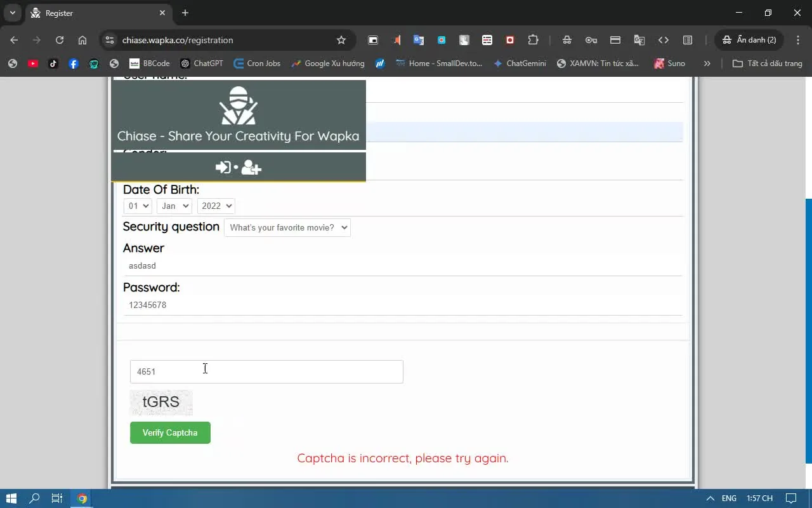Expand the Security question dropdown
The image size is (812, 508).
pos(287,227)
